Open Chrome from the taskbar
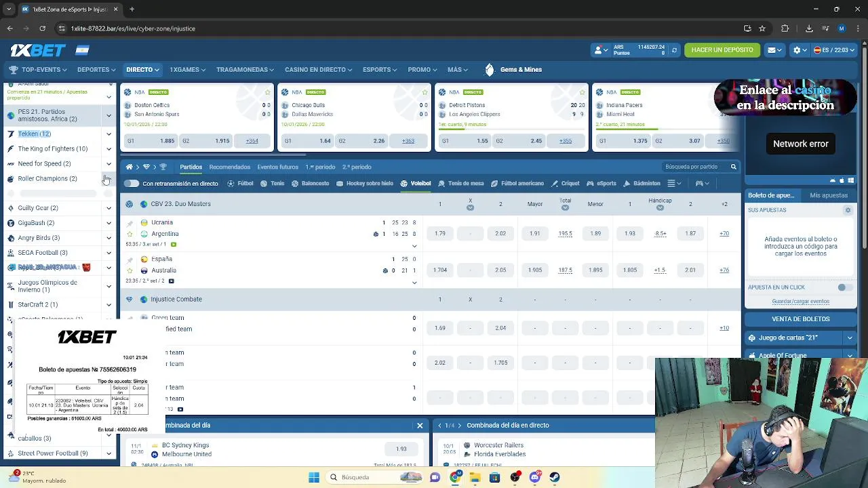This screenshot has width=868, height=488. (x=455, y=477)
